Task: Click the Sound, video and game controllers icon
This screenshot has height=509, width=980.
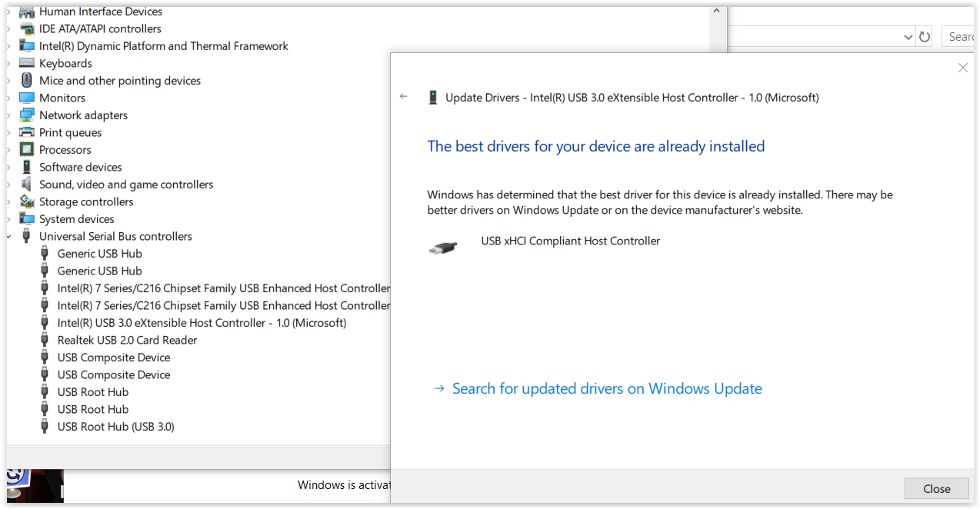Action: point(27,185)
